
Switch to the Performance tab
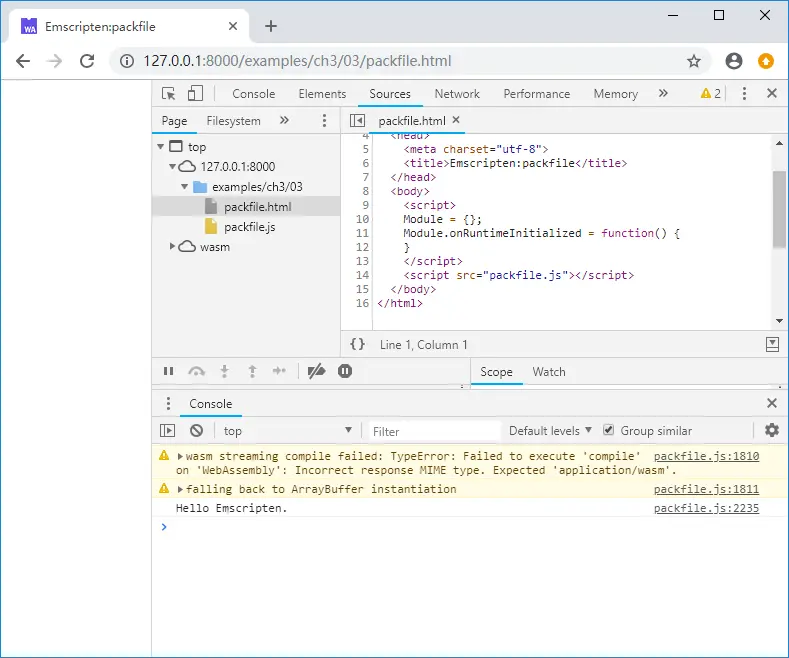pos(536,94)
